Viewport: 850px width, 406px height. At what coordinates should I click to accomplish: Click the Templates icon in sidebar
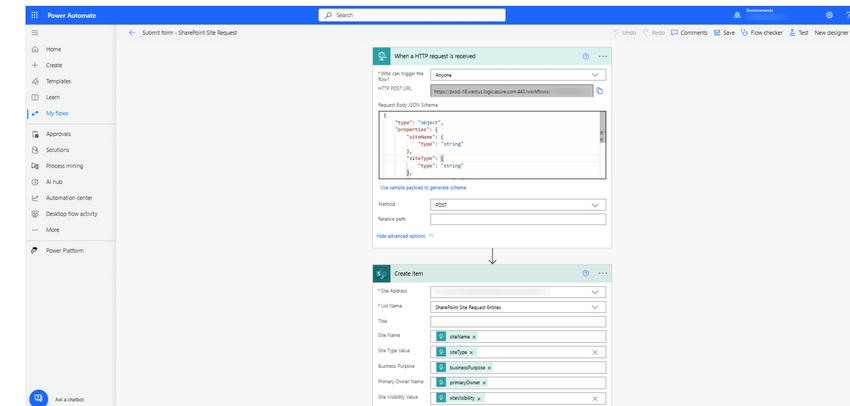tap(35, 81)
